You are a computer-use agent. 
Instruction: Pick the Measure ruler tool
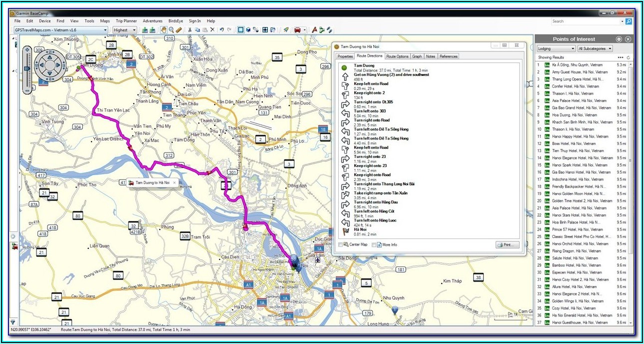[x=179, y=30]
